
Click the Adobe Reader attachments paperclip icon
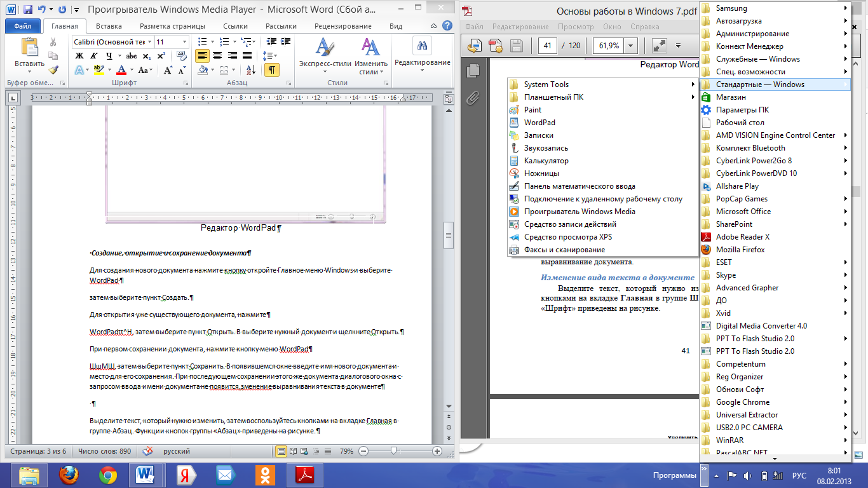click(473, 97)
